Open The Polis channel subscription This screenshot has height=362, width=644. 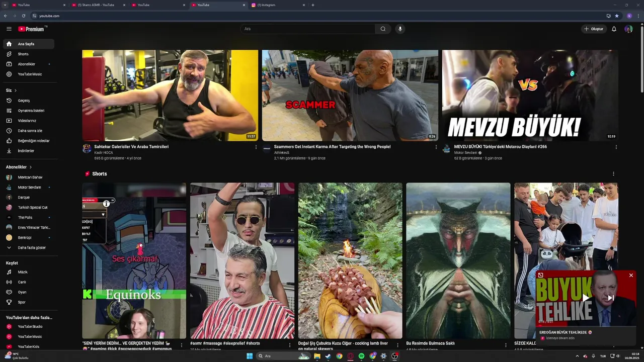coord(30,217)
